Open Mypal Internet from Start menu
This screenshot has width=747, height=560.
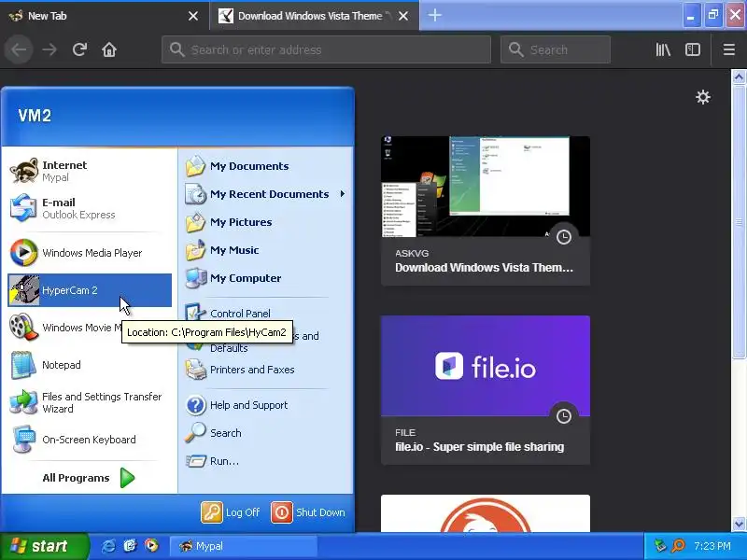(x=90, y=171)
